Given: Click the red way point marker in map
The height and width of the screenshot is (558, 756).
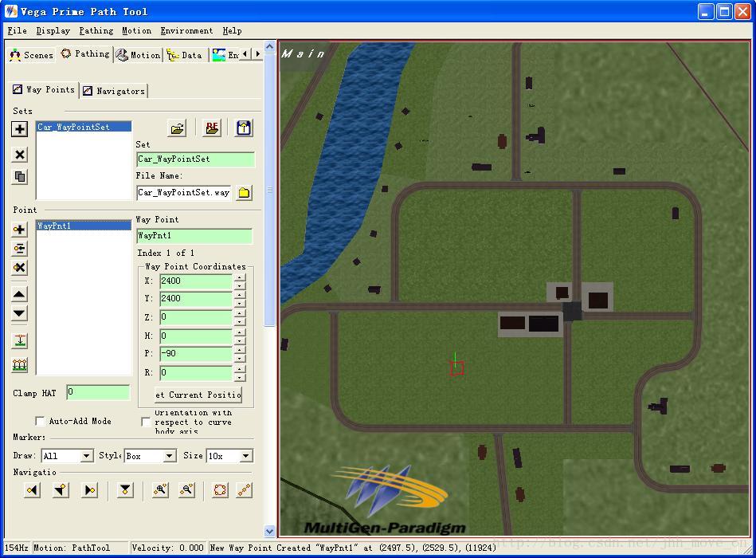Looking at the screenshot, I should (457, 368).
